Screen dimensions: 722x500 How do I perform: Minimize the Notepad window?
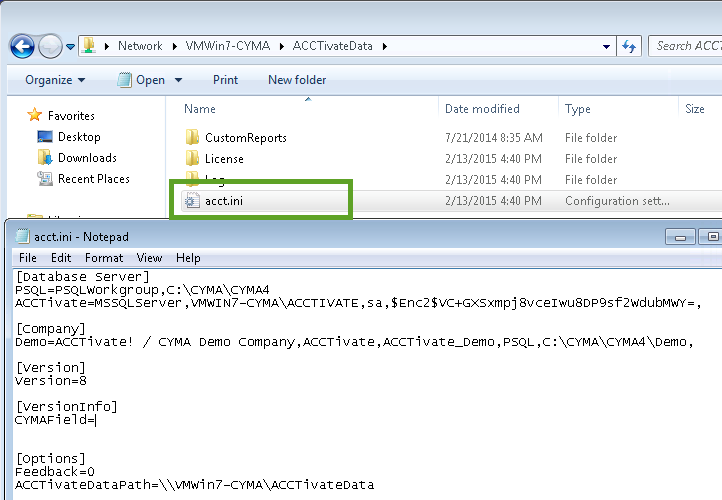pos(680,237)
